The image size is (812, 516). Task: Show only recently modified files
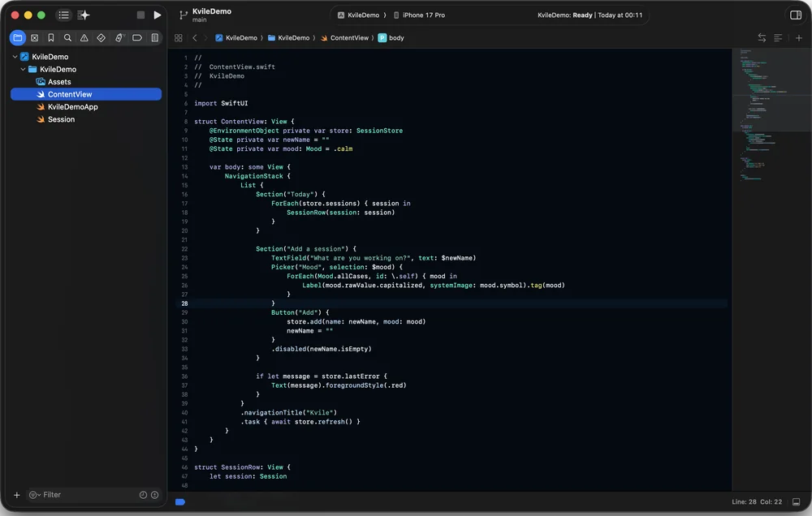pos(144,495)
